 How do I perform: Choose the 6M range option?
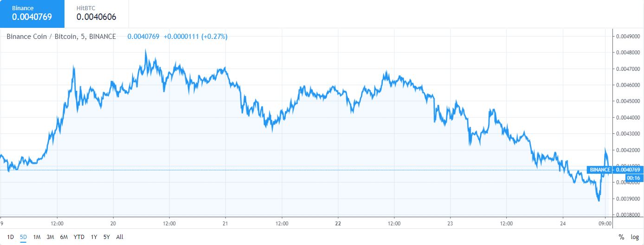click(64, 237)
